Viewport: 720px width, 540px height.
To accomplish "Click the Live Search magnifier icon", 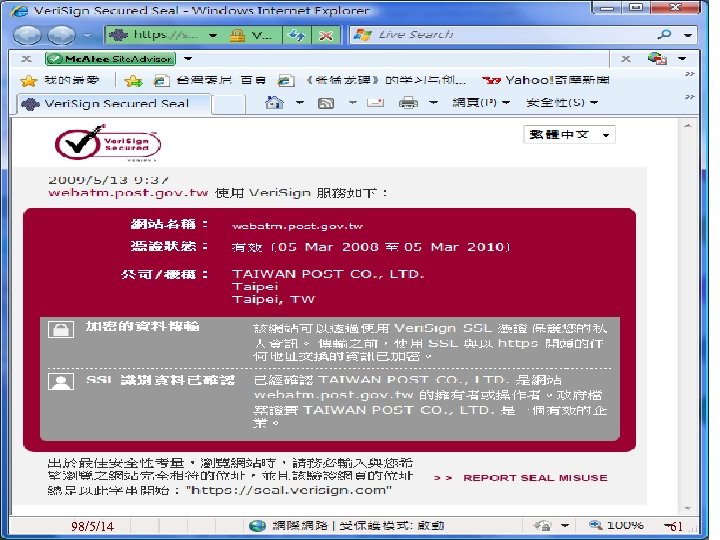I will click(664, 34).
